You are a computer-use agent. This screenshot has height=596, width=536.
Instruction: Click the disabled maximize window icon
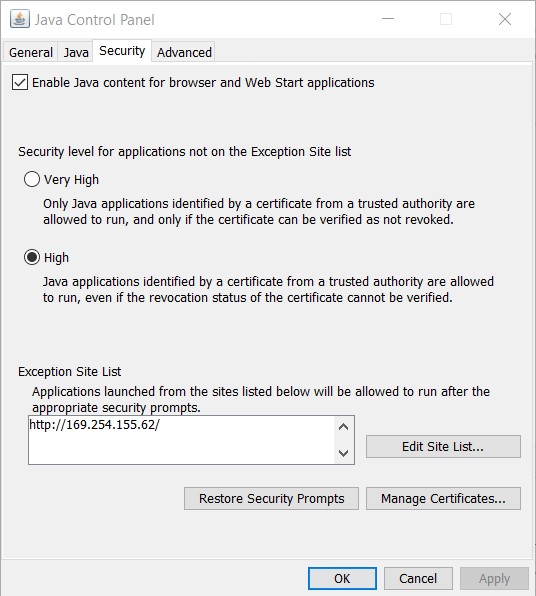(x=446, y=19)
